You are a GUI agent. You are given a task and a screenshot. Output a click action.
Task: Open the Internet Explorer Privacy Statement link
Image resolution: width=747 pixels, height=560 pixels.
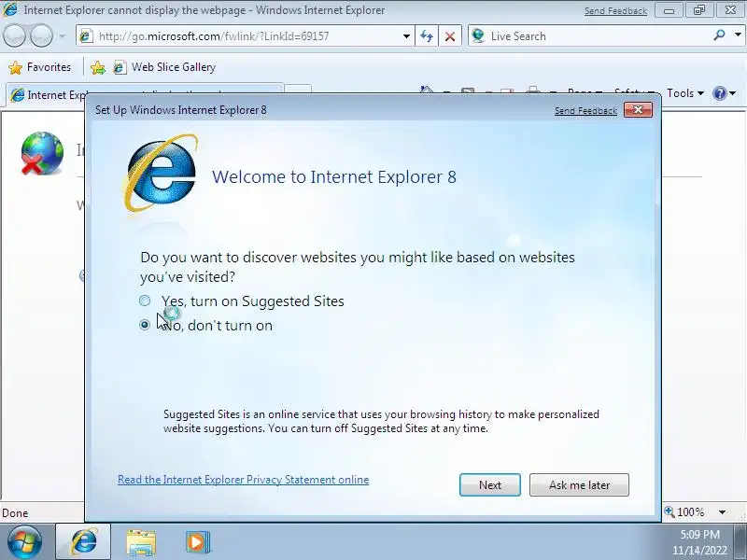point(243,480)
